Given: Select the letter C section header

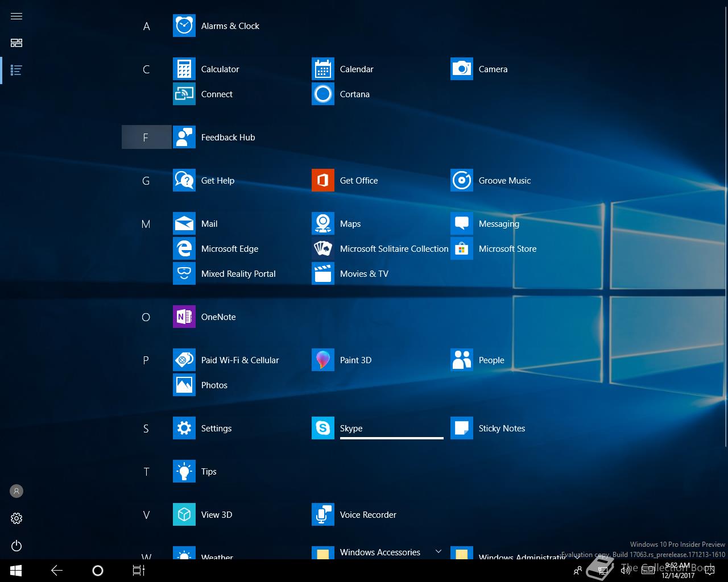Looking at the screenshot, I should point(146,69).
